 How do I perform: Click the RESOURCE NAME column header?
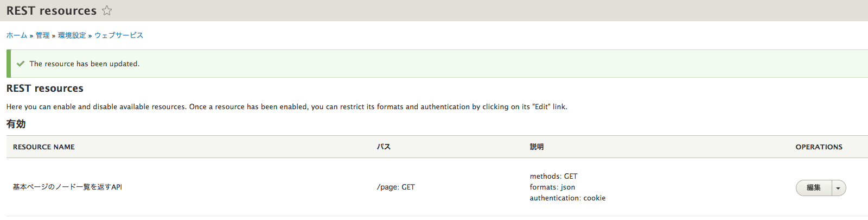click(44, 147)
